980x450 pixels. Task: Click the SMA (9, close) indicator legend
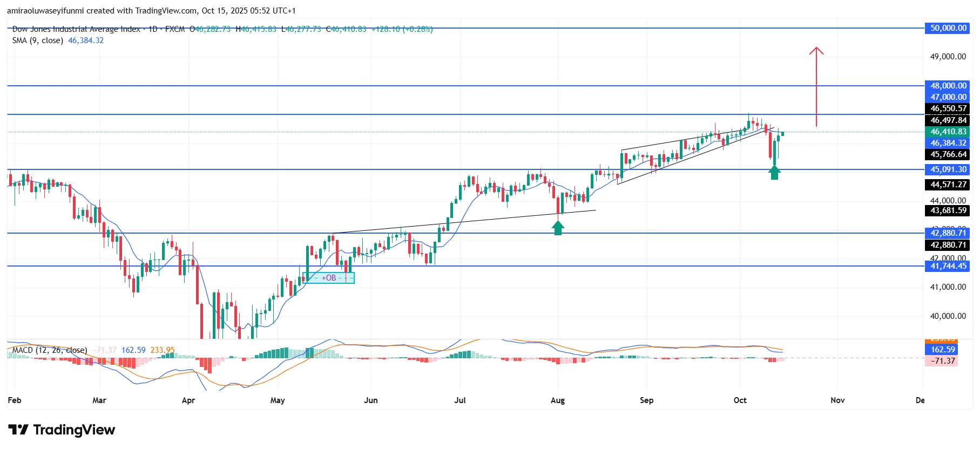(x=38, y=40)
